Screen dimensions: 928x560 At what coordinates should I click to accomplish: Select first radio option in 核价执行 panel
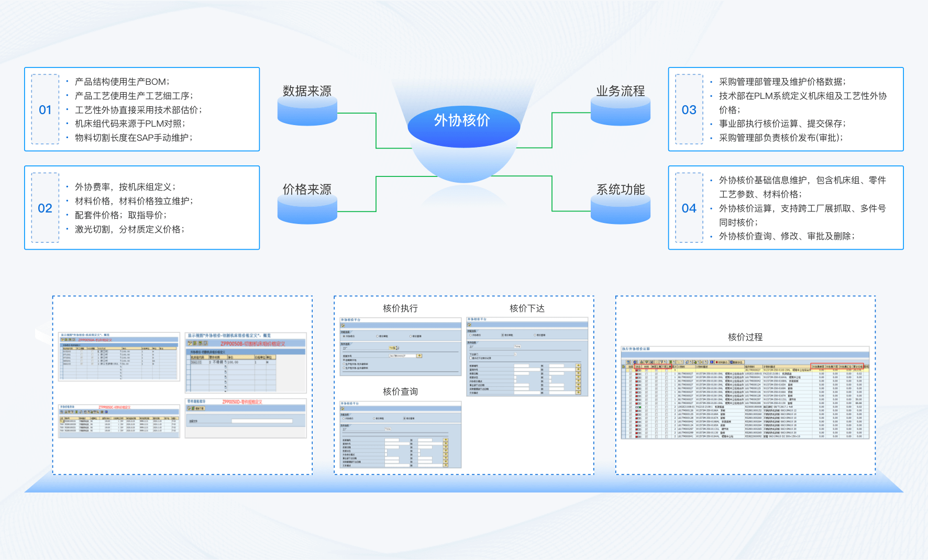coord(344,336)
